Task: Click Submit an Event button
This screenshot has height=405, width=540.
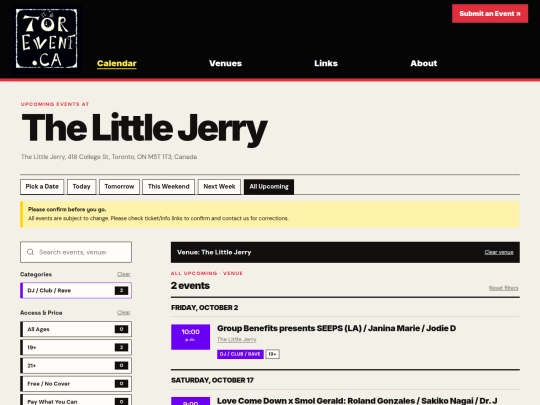Action: coord(490,14)
